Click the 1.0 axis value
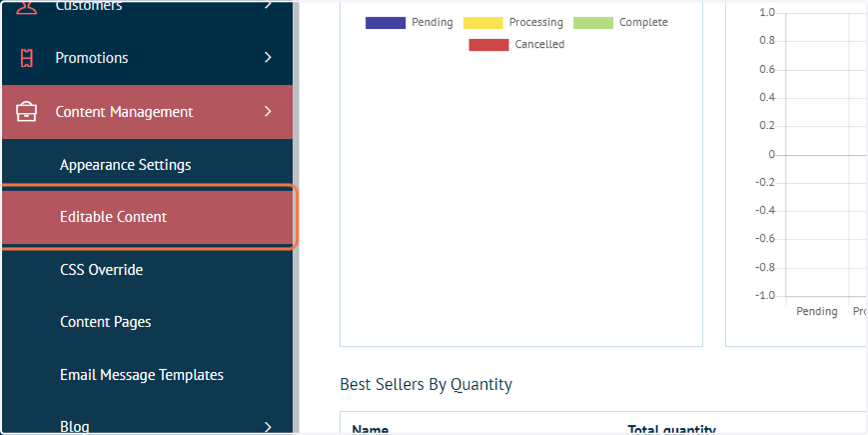The image size is (868, 435). (x=767, y=13)
